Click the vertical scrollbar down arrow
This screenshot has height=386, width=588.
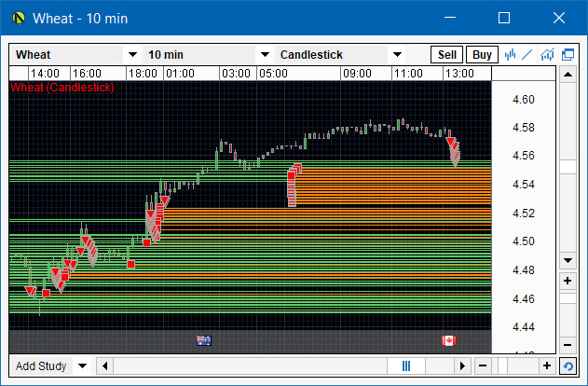coord(567,259)
